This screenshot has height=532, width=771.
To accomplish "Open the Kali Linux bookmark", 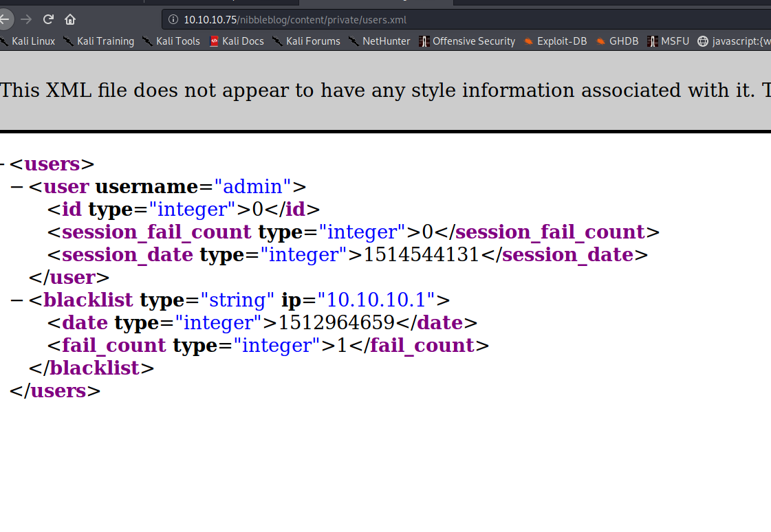I will (x=28, y=41).
